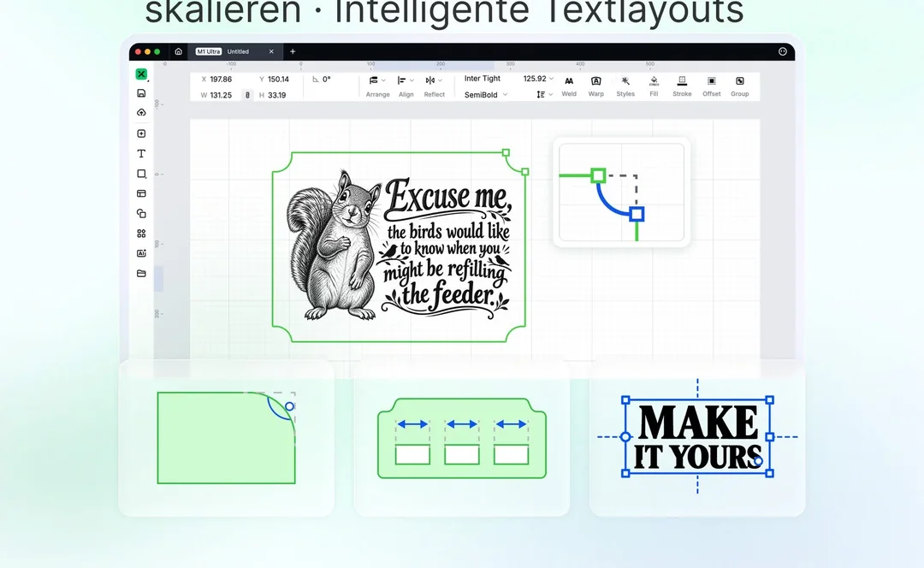Open the apps grid icon in the sidebar

tap(141, 234)
